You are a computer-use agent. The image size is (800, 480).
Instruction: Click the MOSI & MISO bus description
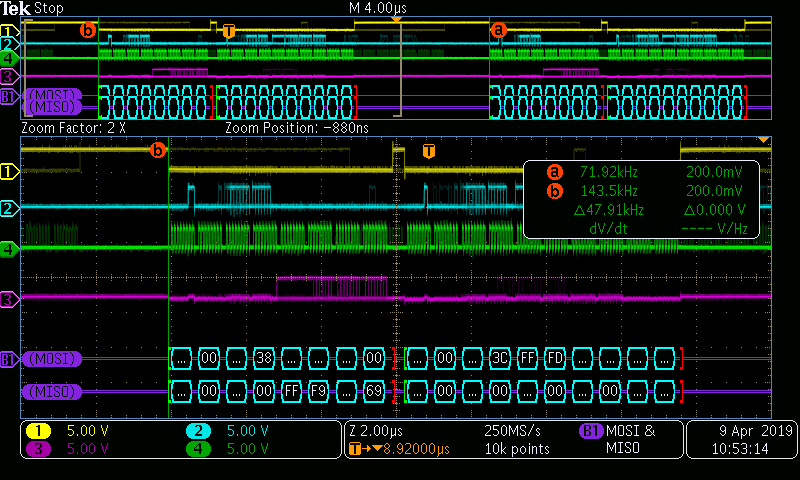(631, 440)
